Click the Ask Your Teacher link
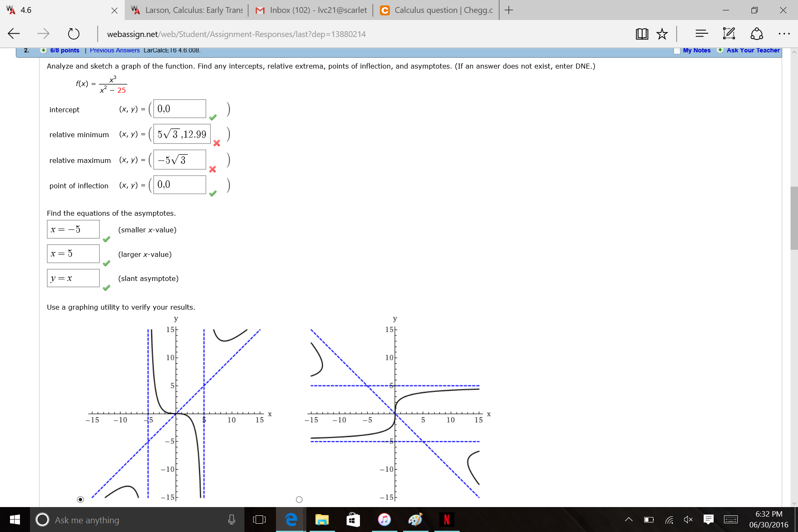This screenshot has height=532, width=798. [x=752, y=50]
